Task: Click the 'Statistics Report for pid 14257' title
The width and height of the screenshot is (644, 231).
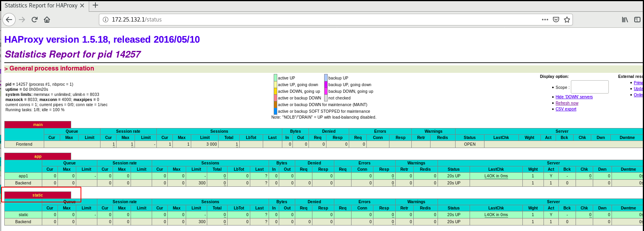Action: tap(73, 54)
